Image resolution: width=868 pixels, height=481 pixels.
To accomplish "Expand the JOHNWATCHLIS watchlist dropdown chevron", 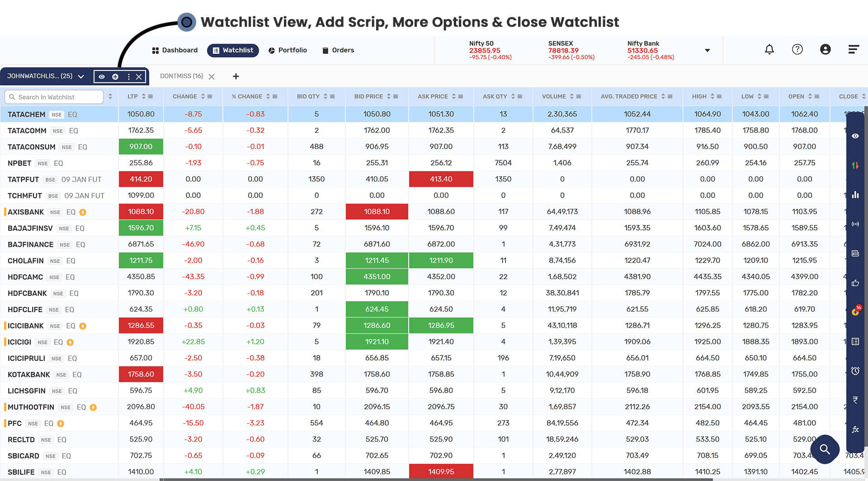I will click(81, 77).
